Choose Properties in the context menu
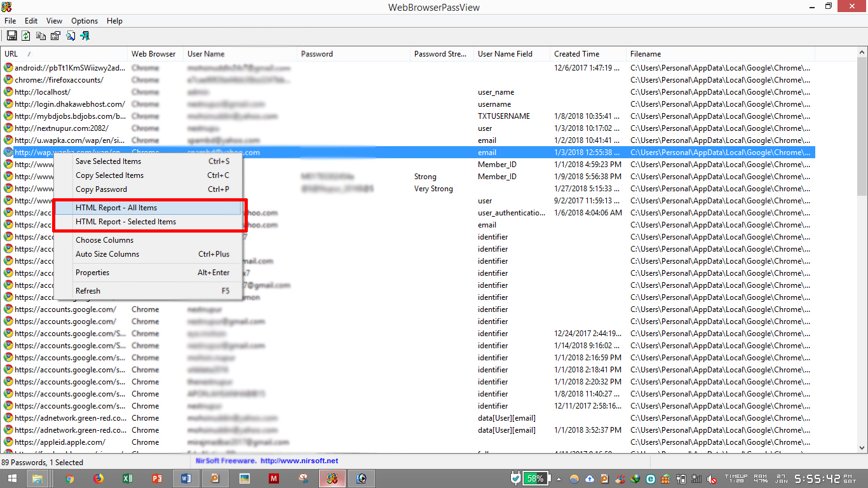This screenshot has width=868, height=488. coord(148,273)
